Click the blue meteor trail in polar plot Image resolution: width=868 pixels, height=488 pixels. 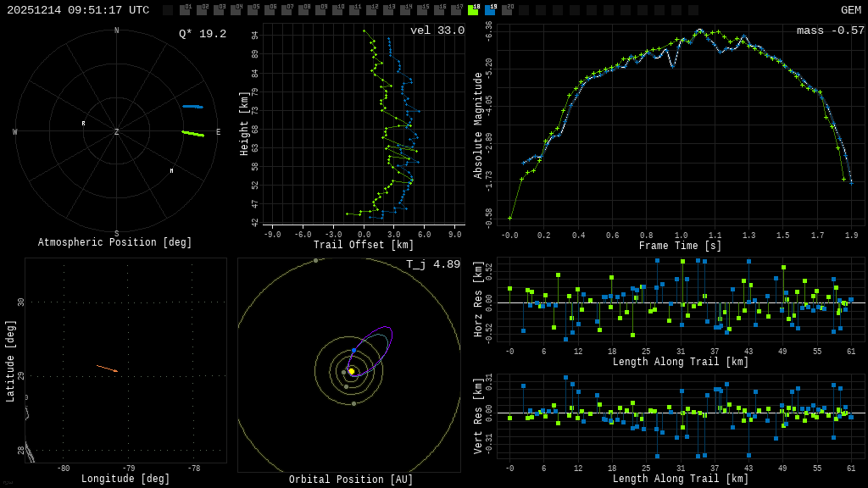pyautogui.click(x=192, y=107)
